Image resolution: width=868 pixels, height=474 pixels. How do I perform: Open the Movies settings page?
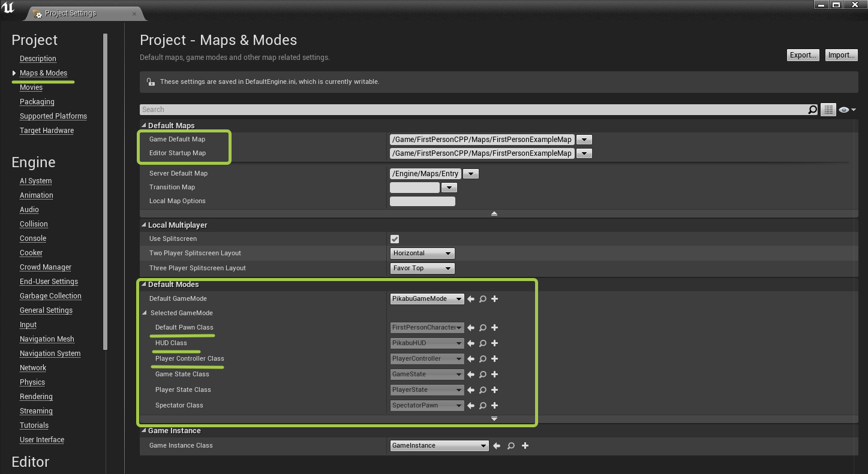[x=31, y=87]
